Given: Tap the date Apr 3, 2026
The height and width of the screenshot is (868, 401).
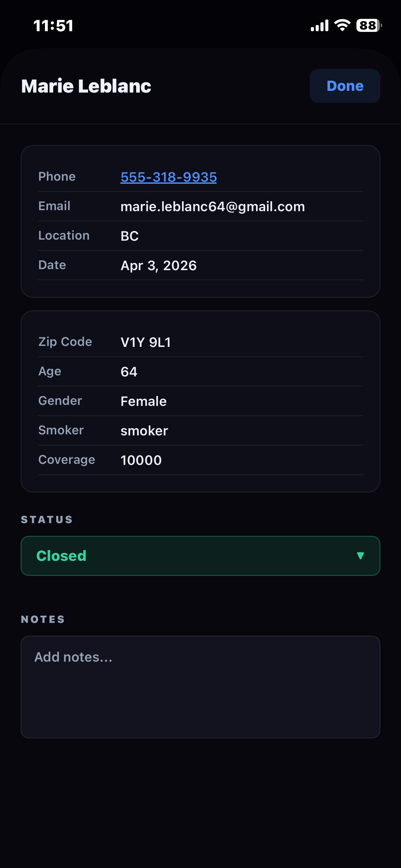Looking at the screenshot, I should (158, 265).
